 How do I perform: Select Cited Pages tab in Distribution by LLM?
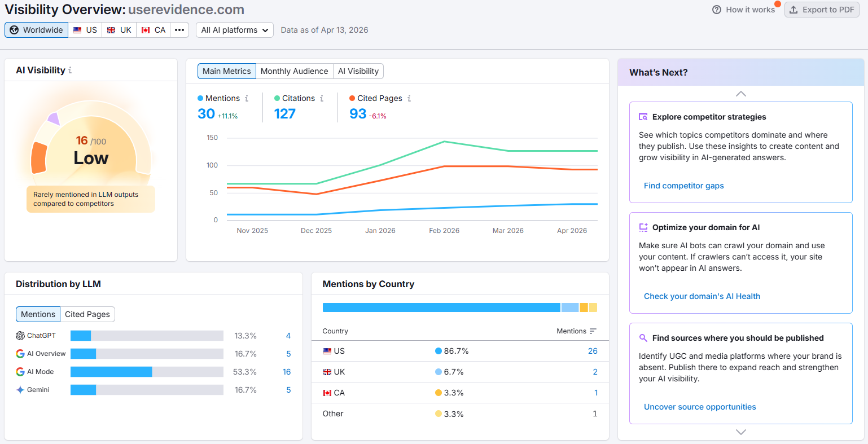(87, 314)
